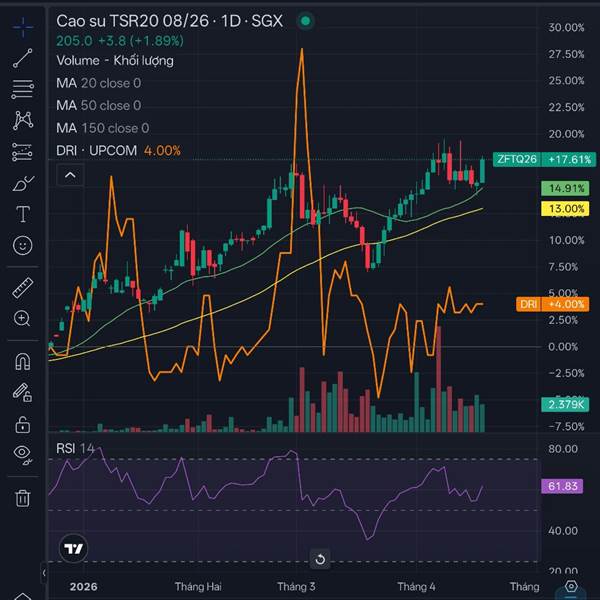
Task: Open chart settings hexagon gear icon
Action: [571, 586]
